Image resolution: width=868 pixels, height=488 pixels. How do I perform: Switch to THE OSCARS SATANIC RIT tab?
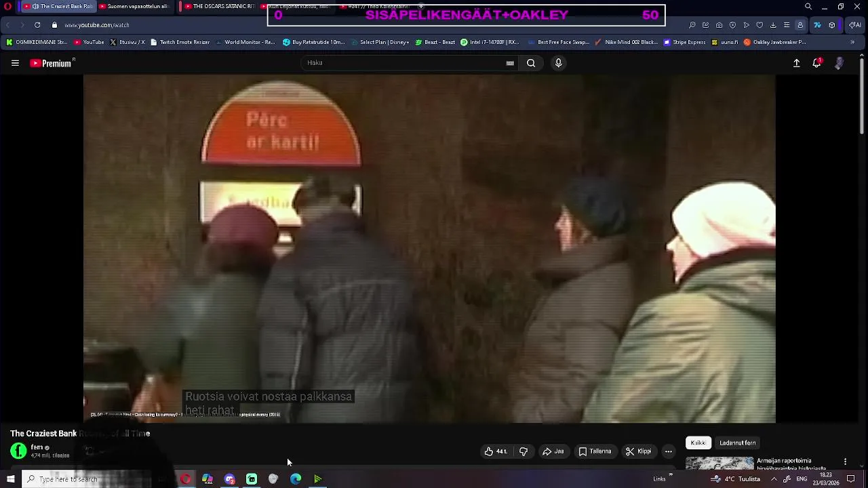218,7
